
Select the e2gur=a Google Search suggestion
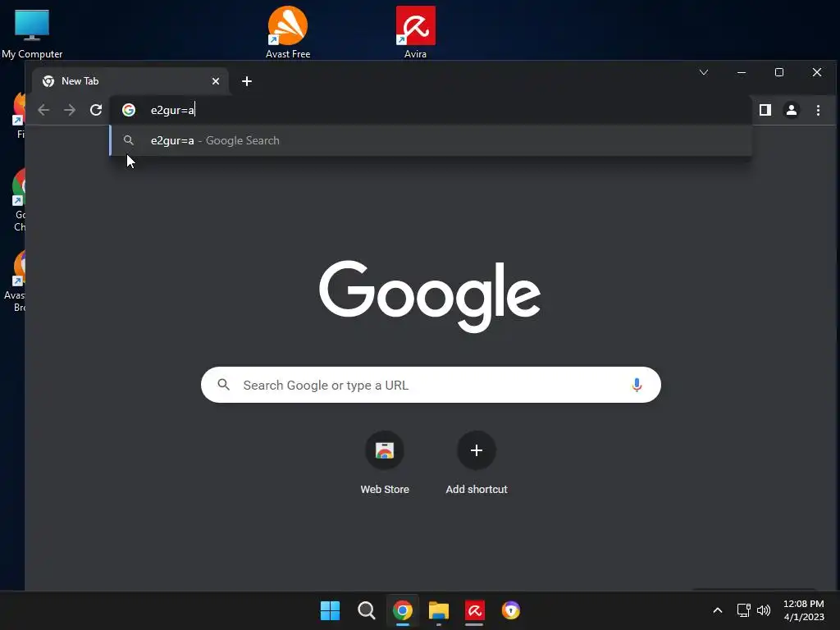coord(431,140)
